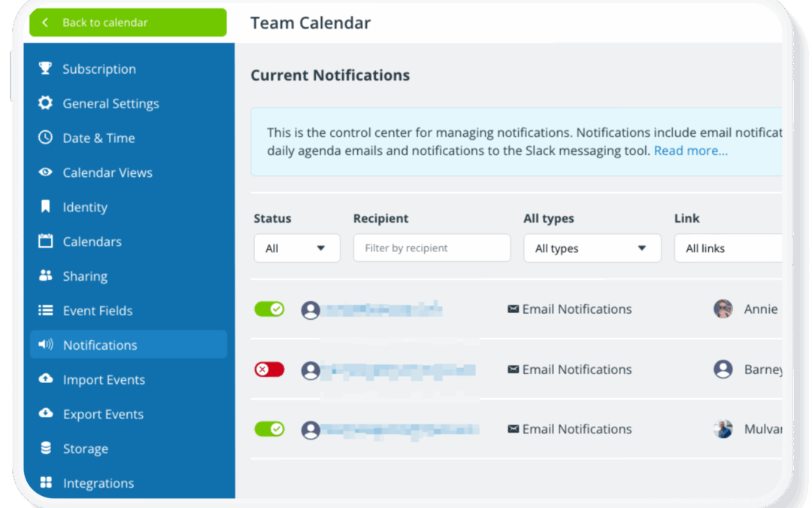Open Integrations via the grid icon
The height and width of the screenshot is (508, 812).
pos(44,482)
